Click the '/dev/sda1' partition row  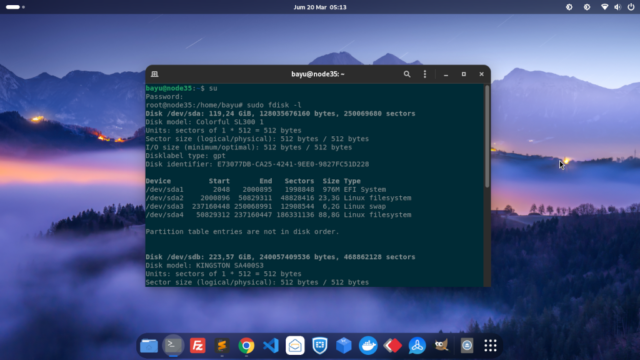tap(266, 189)
